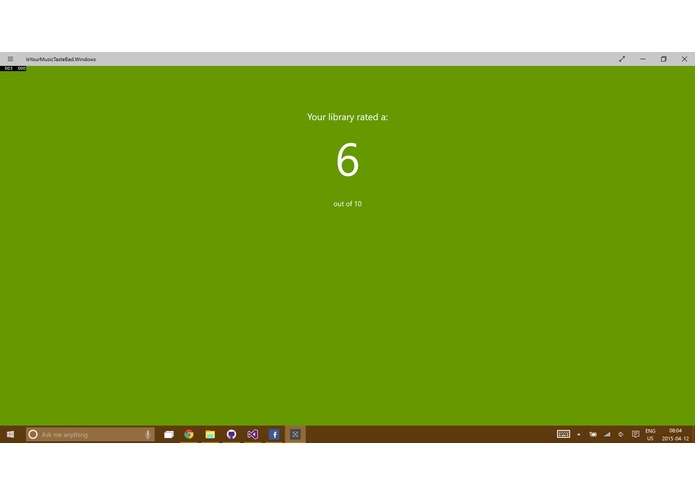This screenshot has width=695, height=494.
Task: Open the volume control in tray
Action: point(621,435)
